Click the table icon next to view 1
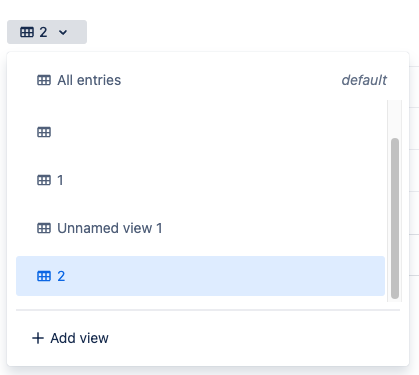The image size is (419, 375). [44, 180]
